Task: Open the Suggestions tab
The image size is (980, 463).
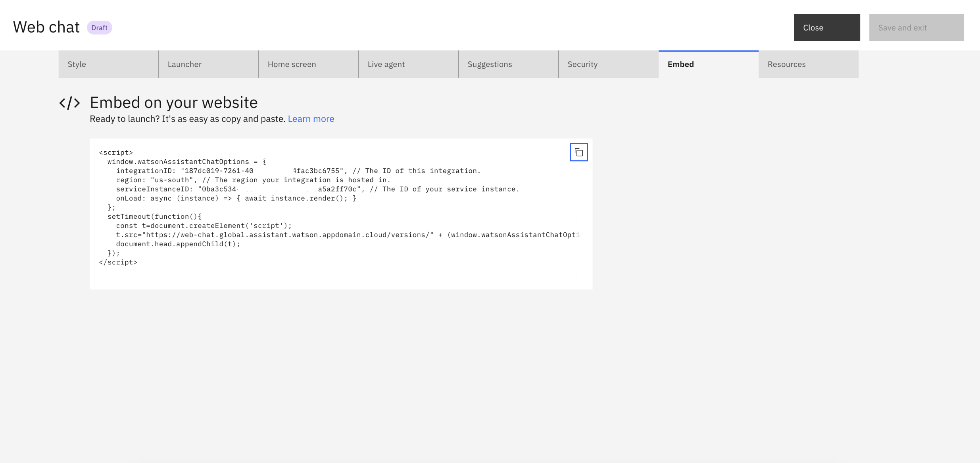Action: click(508, 64)
